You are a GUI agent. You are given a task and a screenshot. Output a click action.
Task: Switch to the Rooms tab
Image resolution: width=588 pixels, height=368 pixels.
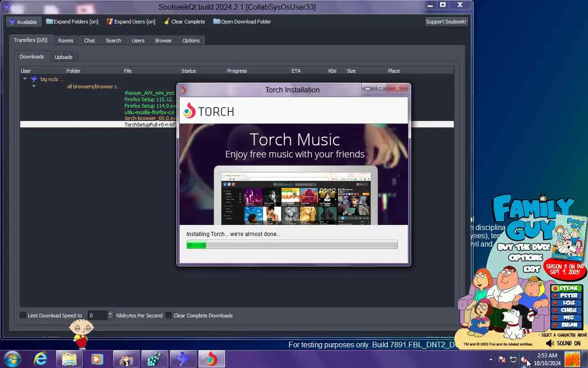click(66, 40)
